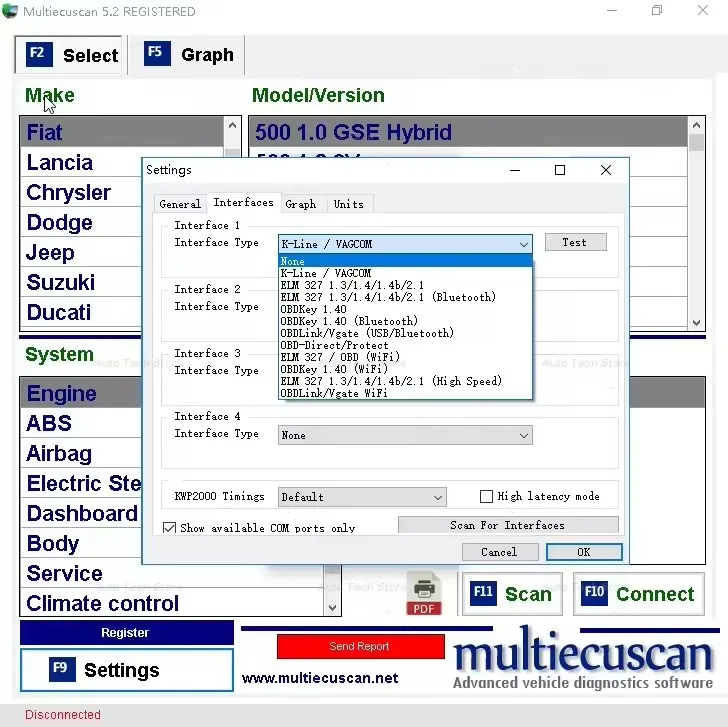Screen dimensions: 728x727
Task: Click the F5 Graph tab
Action: (x=190, y=55)
